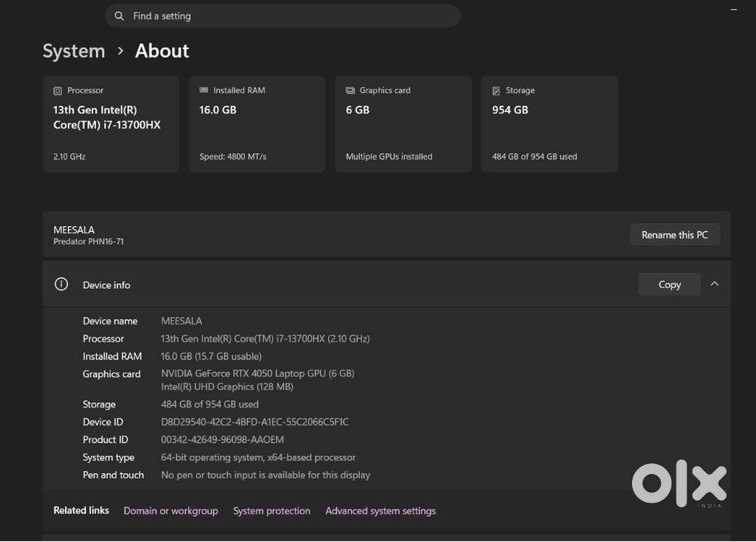This screenshot has height=542, width=756.
Task: Open System protection link
Action: pyautogui.click(x=272, y=511)
